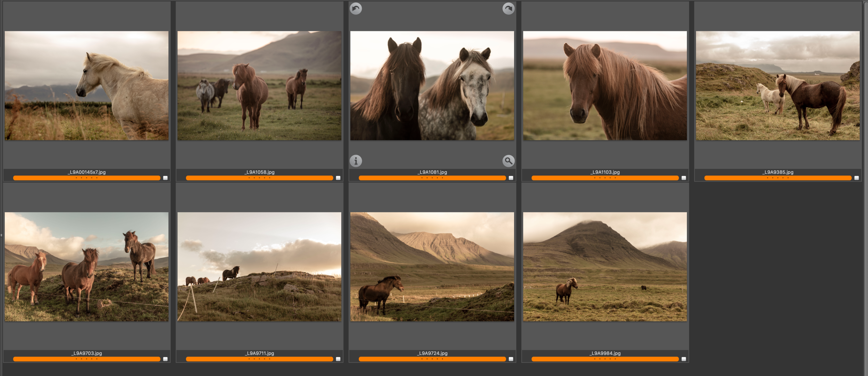The width and height of the screenshot is (868, 376).
Task: Open info for _L9A1081.jpg
Action: tap(356, 161)
